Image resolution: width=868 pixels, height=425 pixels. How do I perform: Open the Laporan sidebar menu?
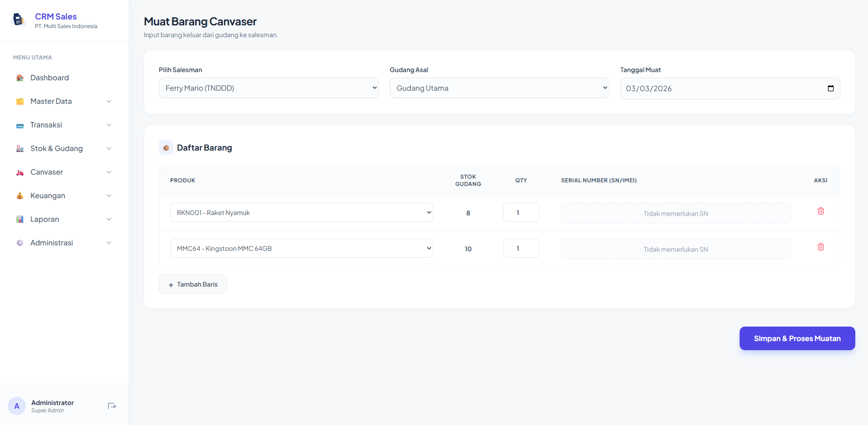(64, 220)
